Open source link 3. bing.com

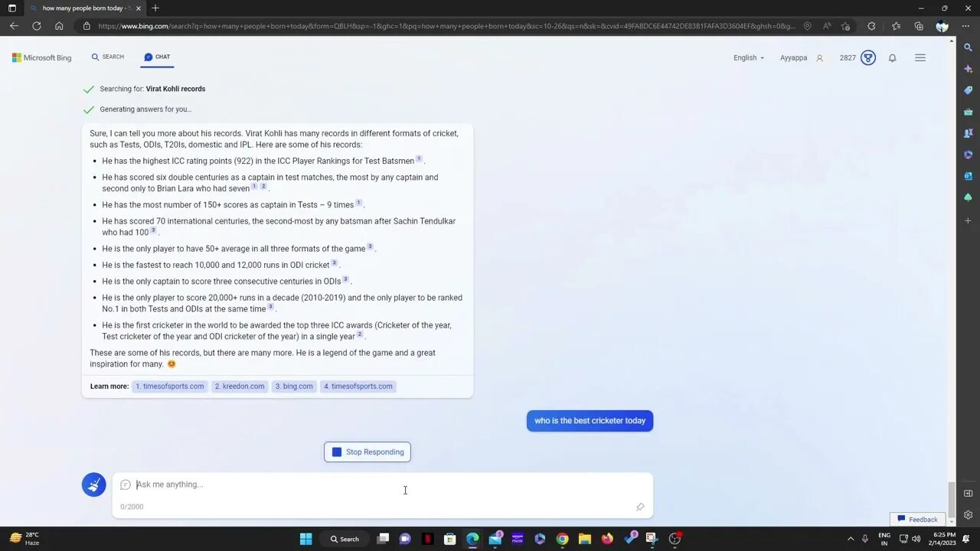pos(294,386)
